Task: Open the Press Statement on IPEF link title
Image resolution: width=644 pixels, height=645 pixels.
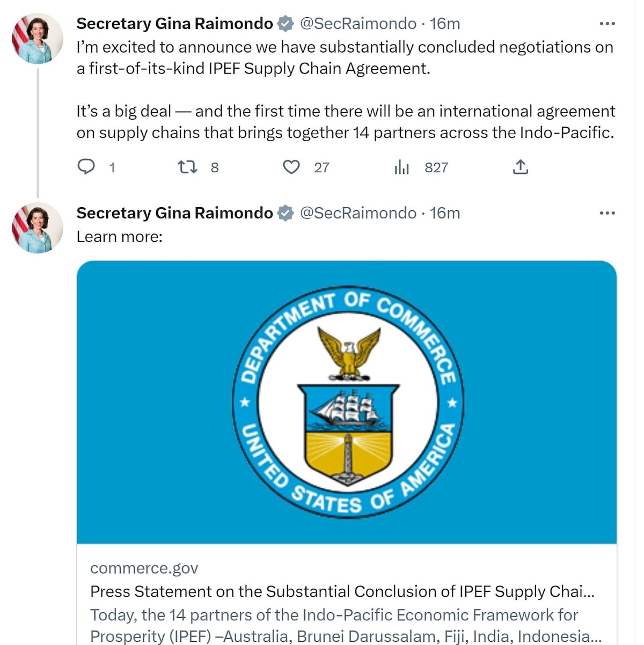Action: [x=342, y=591]
